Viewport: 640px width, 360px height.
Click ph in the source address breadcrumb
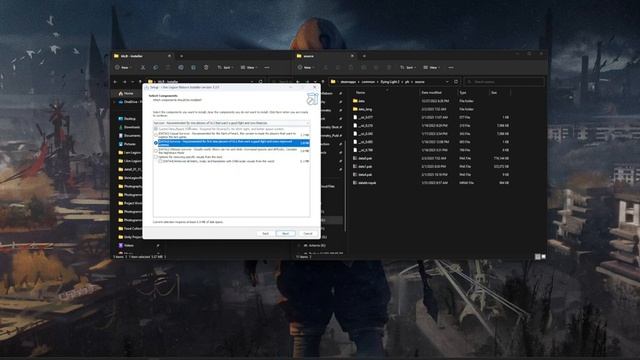click(407, 82)
